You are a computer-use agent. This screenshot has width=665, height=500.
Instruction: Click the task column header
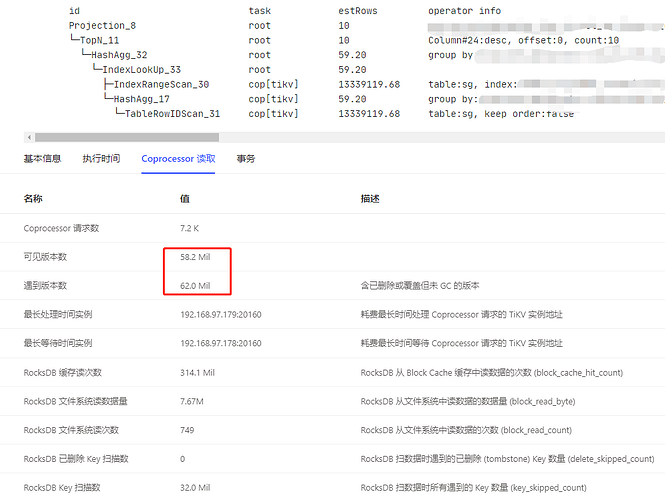260,11
